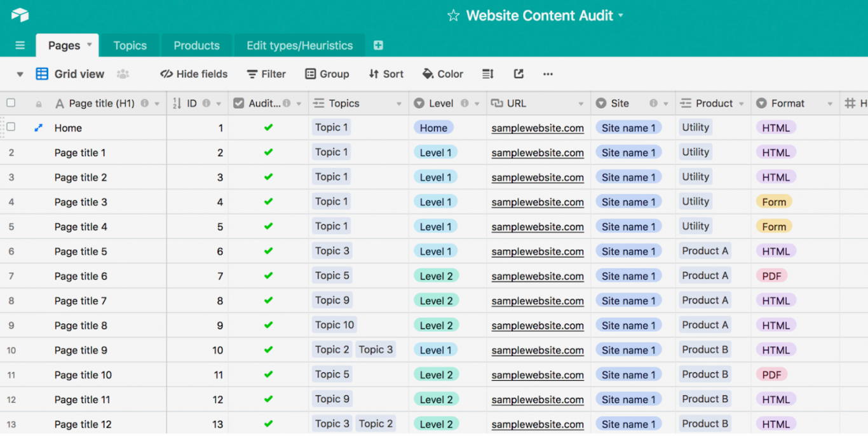Open the Group options

[x=327, y=74]
